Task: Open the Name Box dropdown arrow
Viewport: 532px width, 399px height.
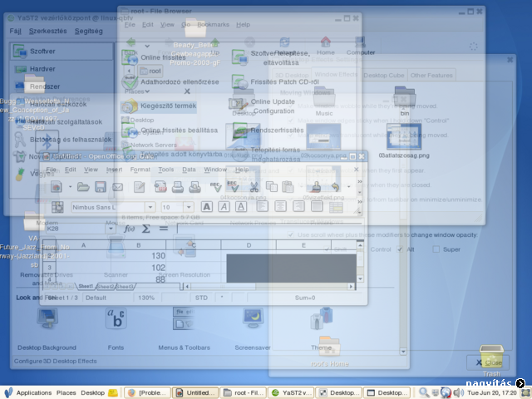Action: point(111,228)
